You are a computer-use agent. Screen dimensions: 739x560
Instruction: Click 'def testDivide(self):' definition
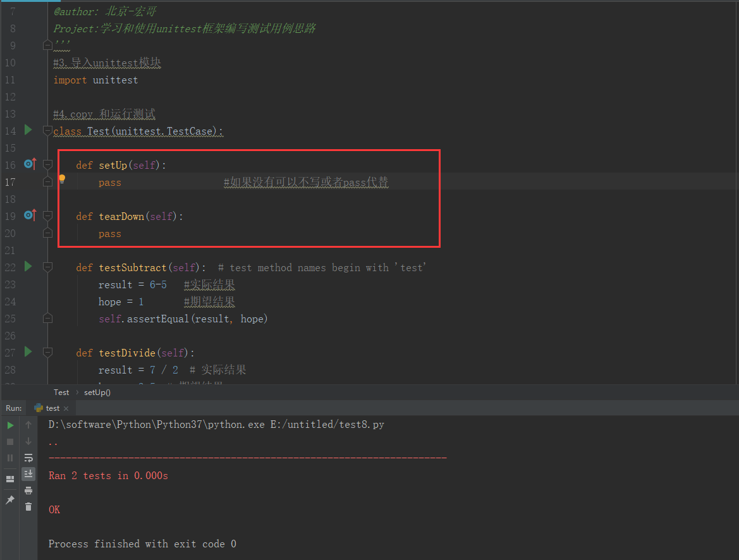click(135, 353)
